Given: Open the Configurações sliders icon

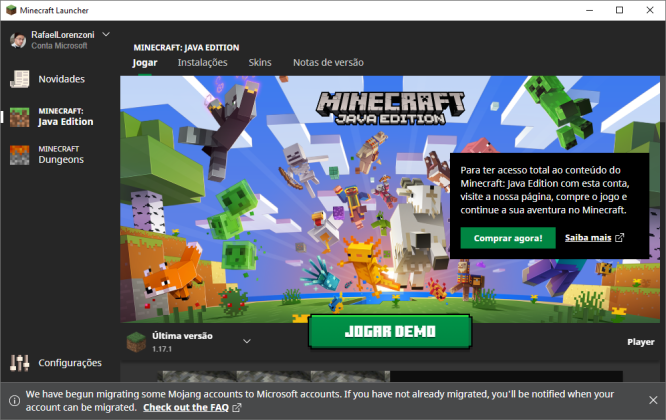Looking at the screenshot, I should pos(20,363).
